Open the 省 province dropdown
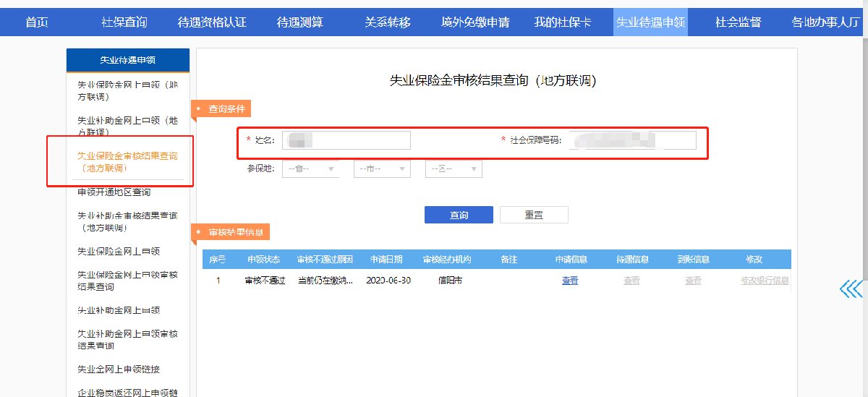 point(311,168)
